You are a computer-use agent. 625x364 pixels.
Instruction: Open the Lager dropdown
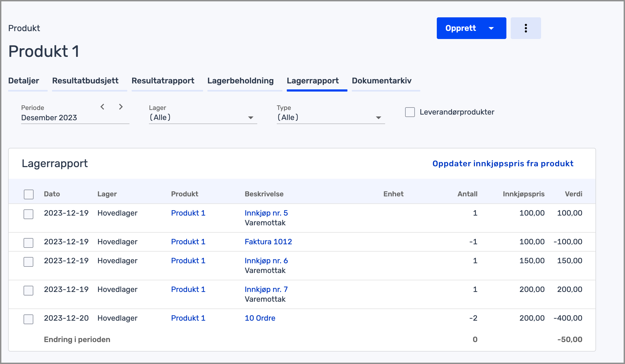click(203, 118)
